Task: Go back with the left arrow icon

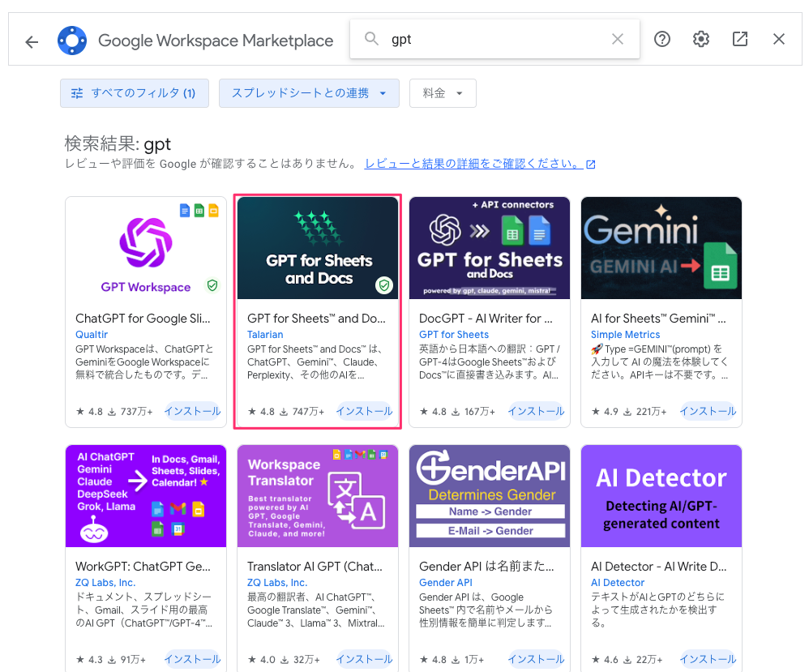Action: 32,41
